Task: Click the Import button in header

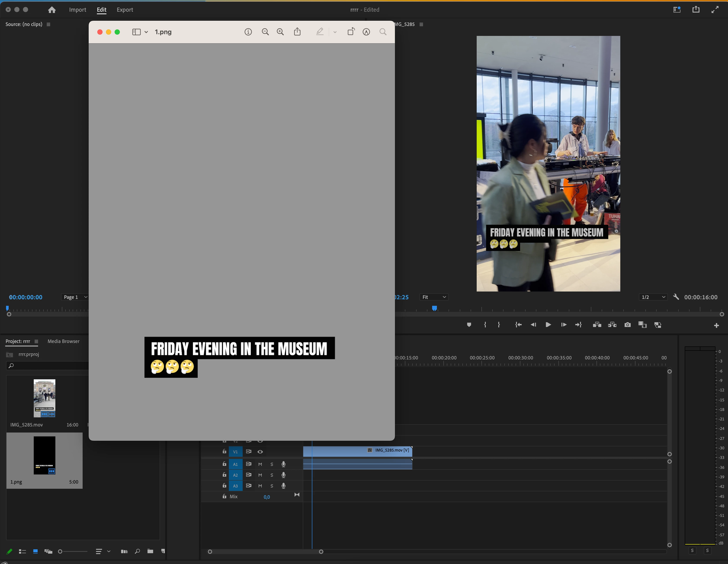Action: pyautogui.click(x=77, y=10)
